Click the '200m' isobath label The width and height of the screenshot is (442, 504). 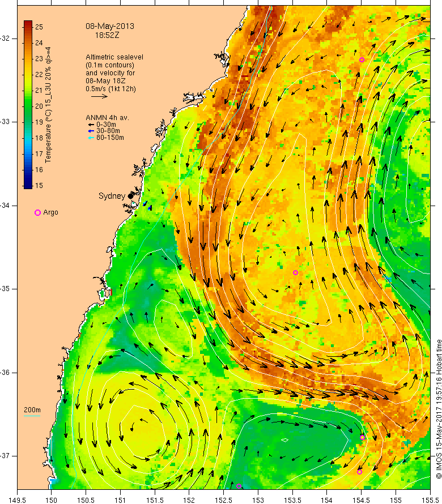tap(32, 410)
